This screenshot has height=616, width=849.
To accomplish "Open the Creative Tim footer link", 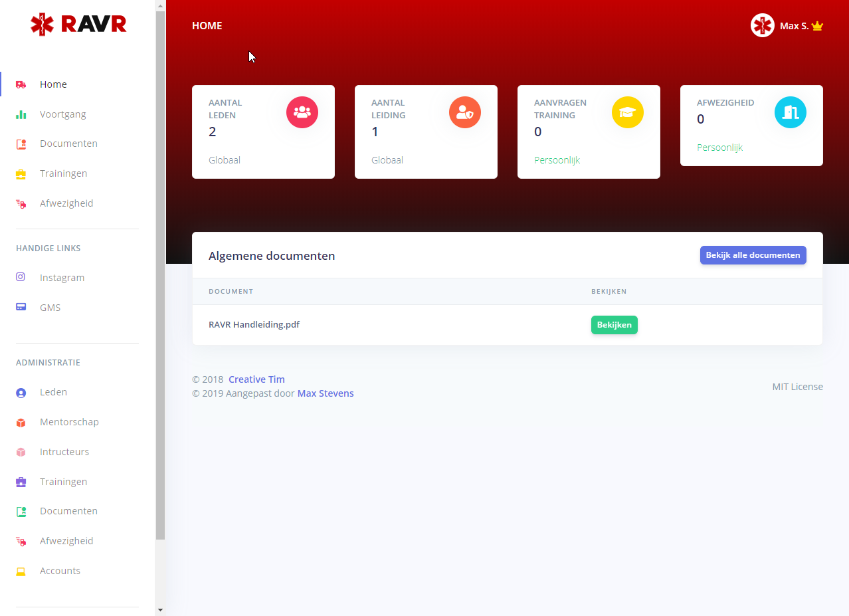I will coord(256,379).
